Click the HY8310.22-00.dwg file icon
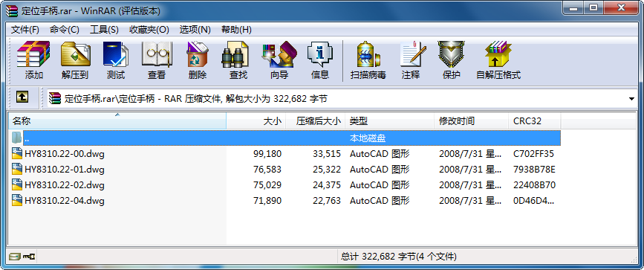Viewport: 644px width, 270px height. pos(17,153)
